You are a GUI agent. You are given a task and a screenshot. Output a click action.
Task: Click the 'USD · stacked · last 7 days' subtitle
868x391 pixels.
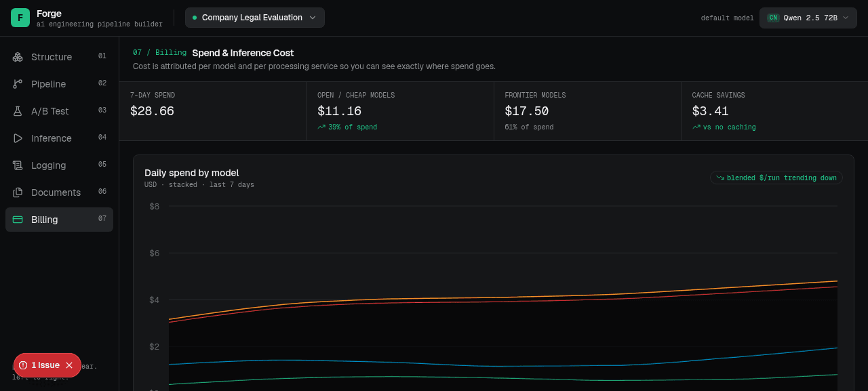click(199, 185)
